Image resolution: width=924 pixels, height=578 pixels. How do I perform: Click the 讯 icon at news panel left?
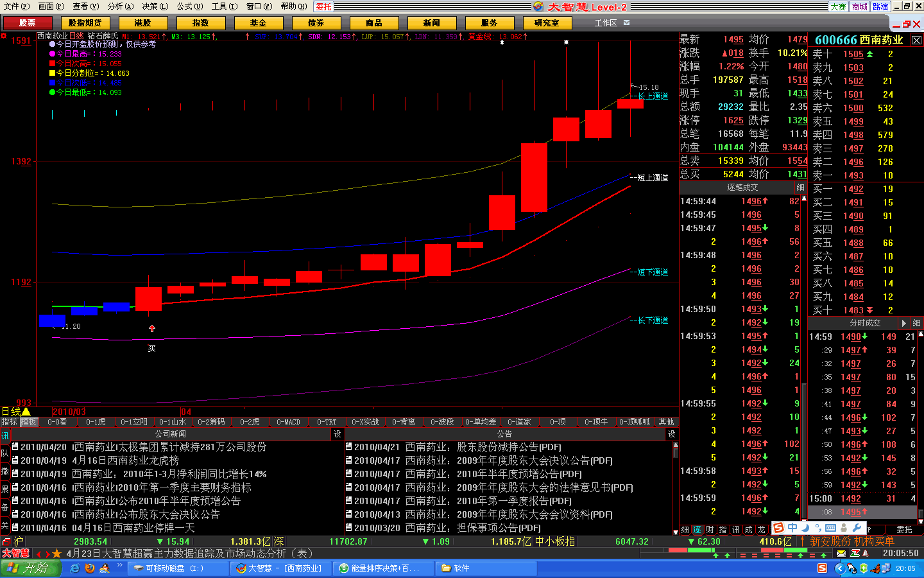click(x=4, y=436)
